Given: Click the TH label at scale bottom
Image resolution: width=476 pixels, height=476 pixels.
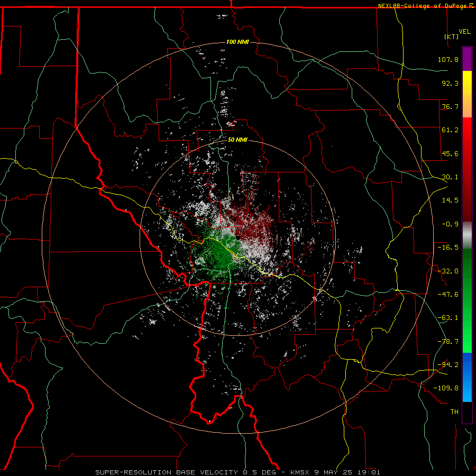Looking at the screenshot, I should pyautogui.click(x=454, y=411).
